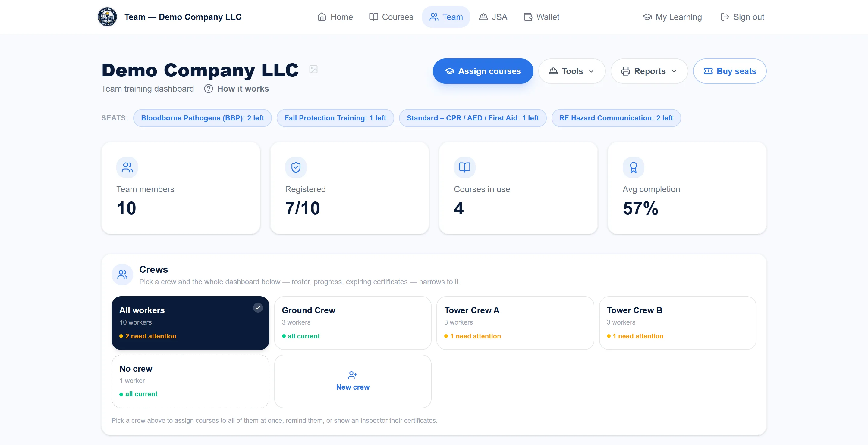Click the company logo image placeholder icon
Viewport: 868px width, 445px height.
pyautogui.click(x=313, y=69)
